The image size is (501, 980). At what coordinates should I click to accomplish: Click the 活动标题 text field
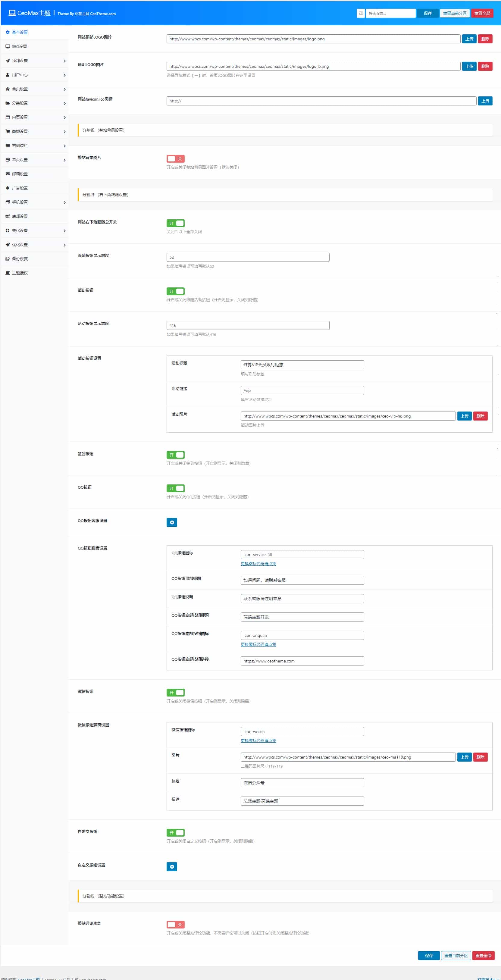(x=302, y=365)
